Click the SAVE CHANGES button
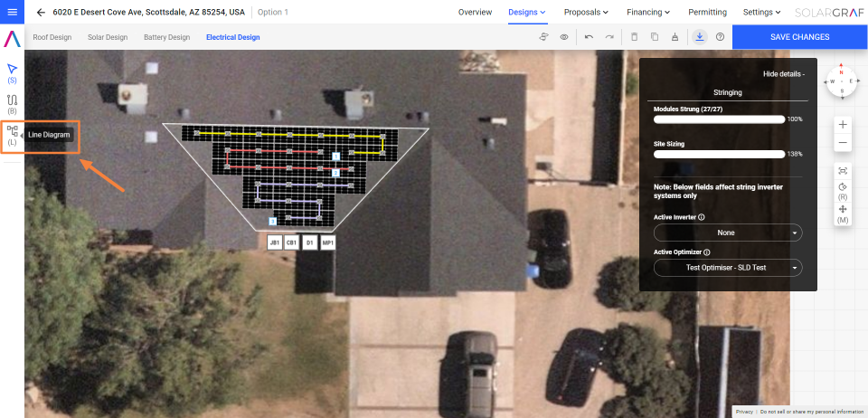This screenshot has height=418, width=868. [x=799, y=37]
